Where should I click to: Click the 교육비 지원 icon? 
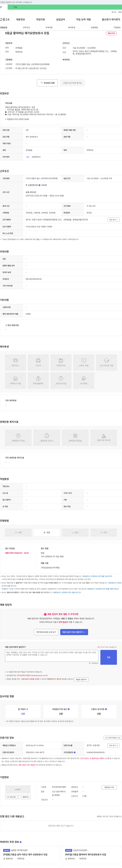coord(84,363)
